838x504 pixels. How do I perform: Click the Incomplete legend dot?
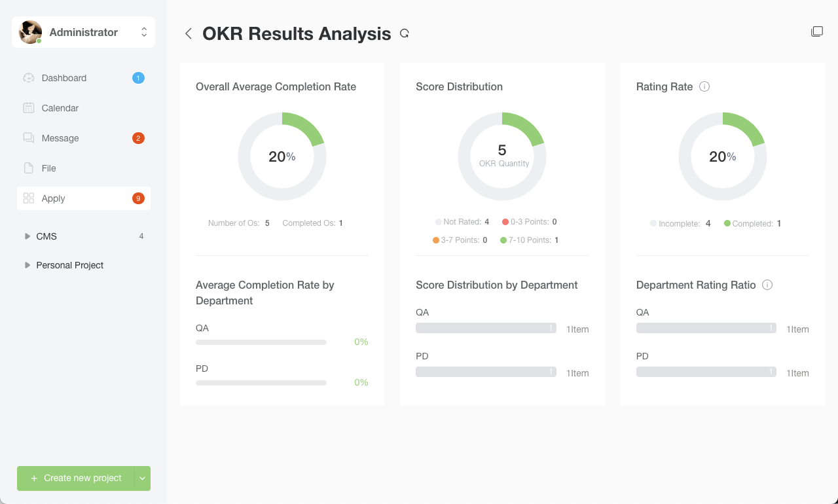click(x=653, y=223)
